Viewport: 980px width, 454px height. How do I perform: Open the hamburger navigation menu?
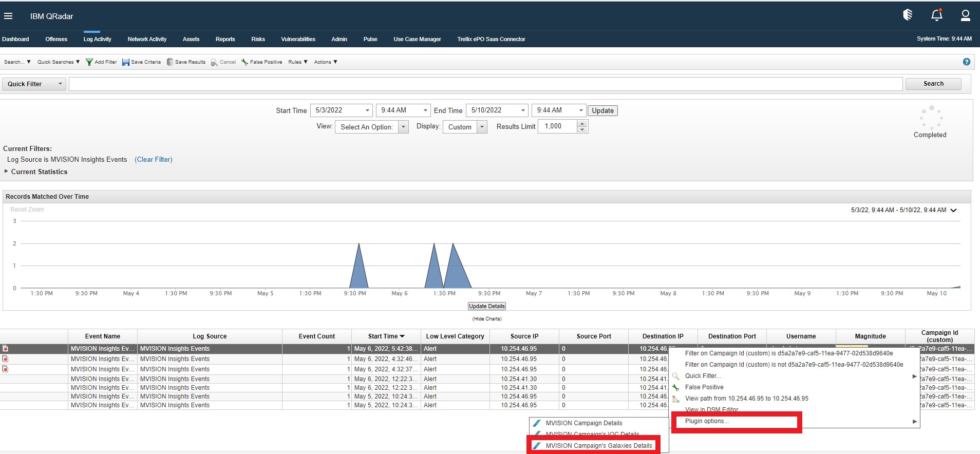[8, 16]
